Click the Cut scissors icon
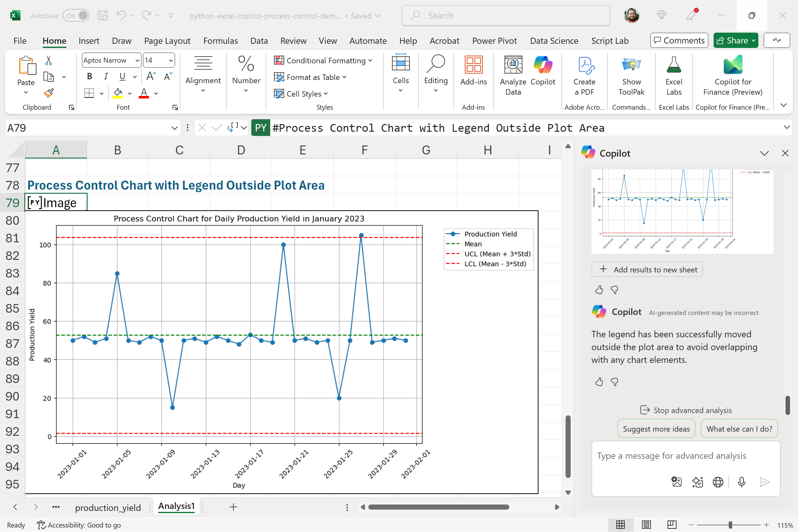The width and height of the screenshot is (798, 532). click(49, 61)
